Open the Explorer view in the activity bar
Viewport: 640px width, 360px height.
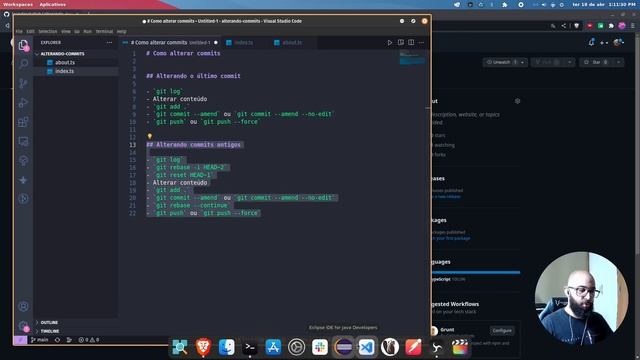coord(23,44)
